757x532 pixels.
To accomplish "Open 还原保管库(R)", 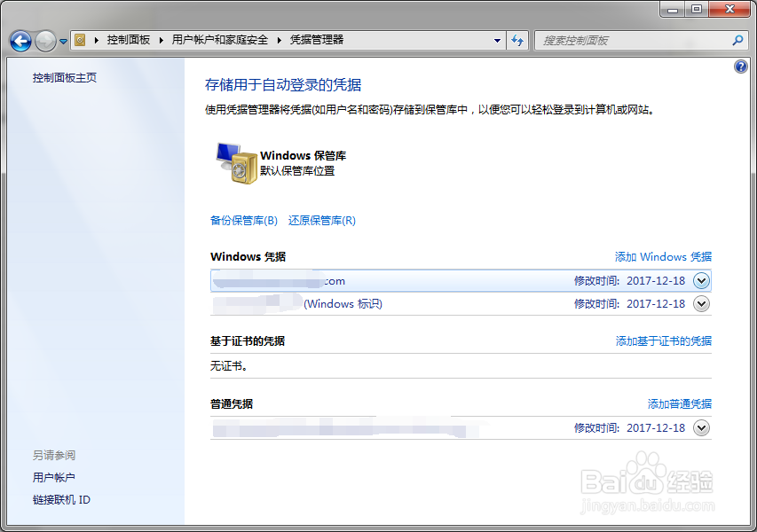I will pos(323,220).
